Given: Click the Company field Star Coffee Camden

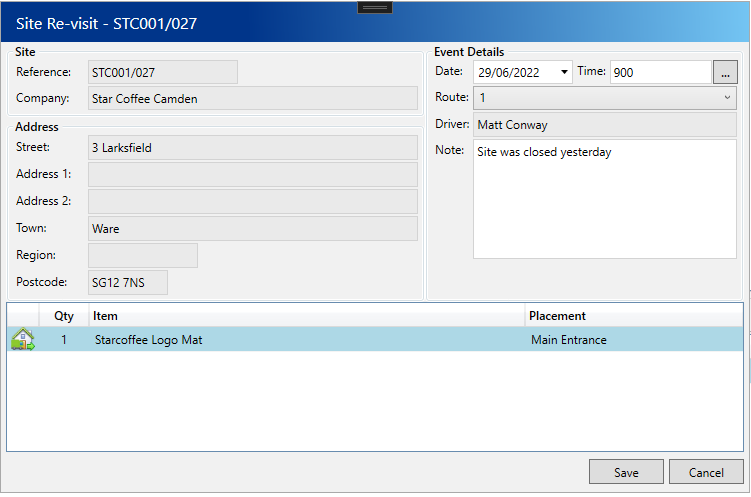Looking at the screenshot, I should point(252,98).
